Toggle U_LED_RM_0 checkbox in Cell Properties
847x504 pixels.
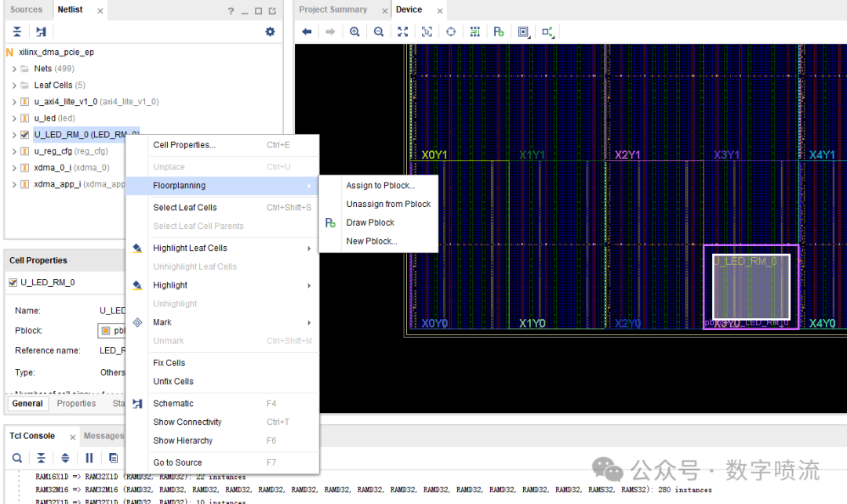point(13,283)
